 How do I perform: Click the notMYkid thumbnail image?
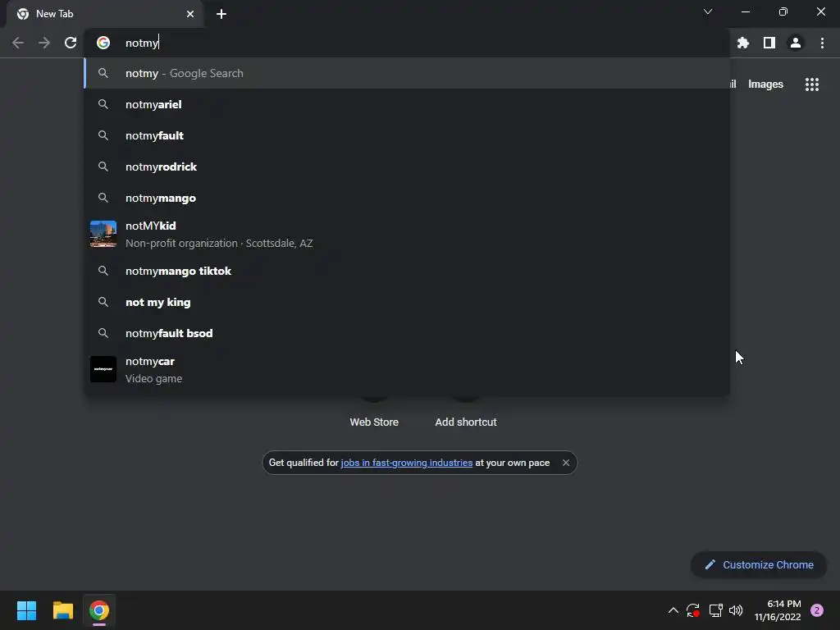tap(103, 234)
